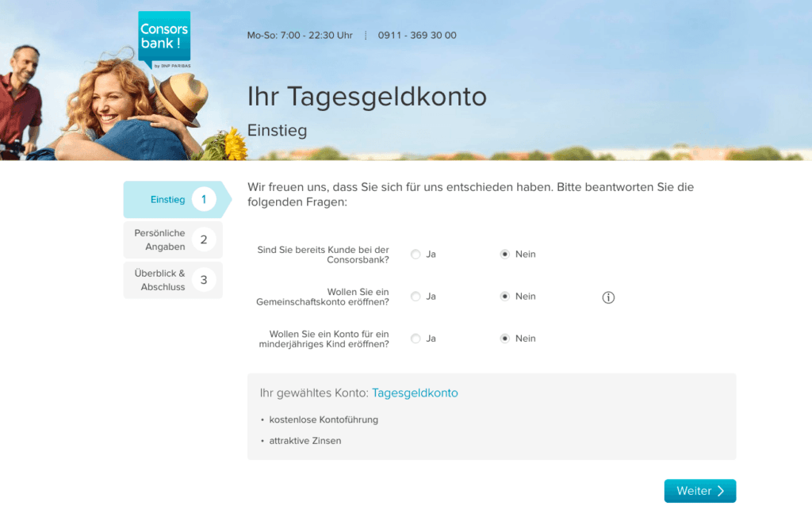Select Ja for existing Consorsbank customer

pyautogui.click(x=416, y=255)
